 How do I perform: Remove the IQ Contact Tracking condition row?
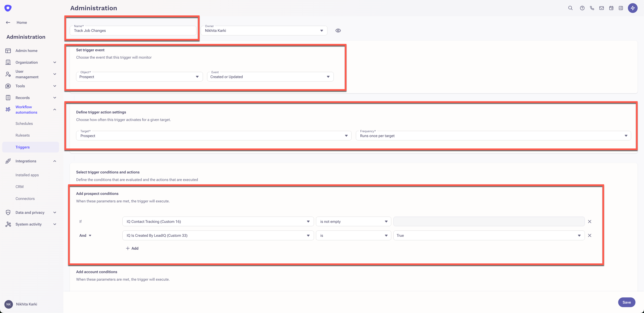pos(589,222)
